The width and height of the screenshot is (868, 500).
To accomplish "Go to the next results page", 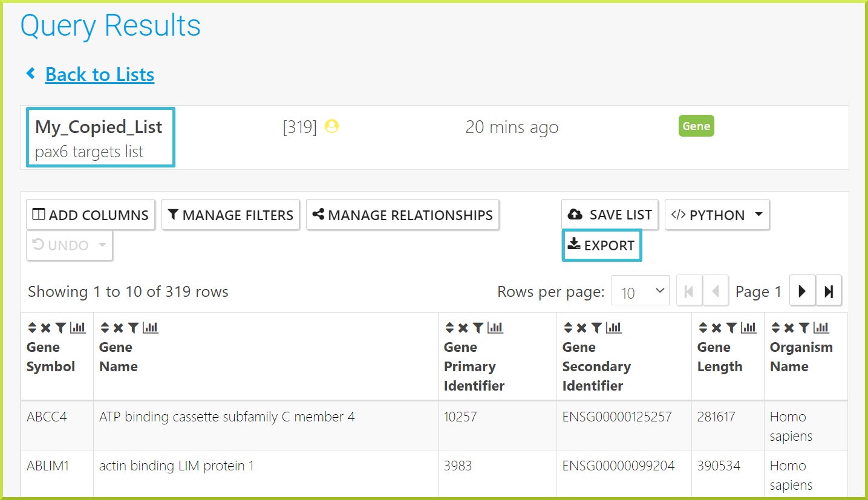I will coord(803,291).
